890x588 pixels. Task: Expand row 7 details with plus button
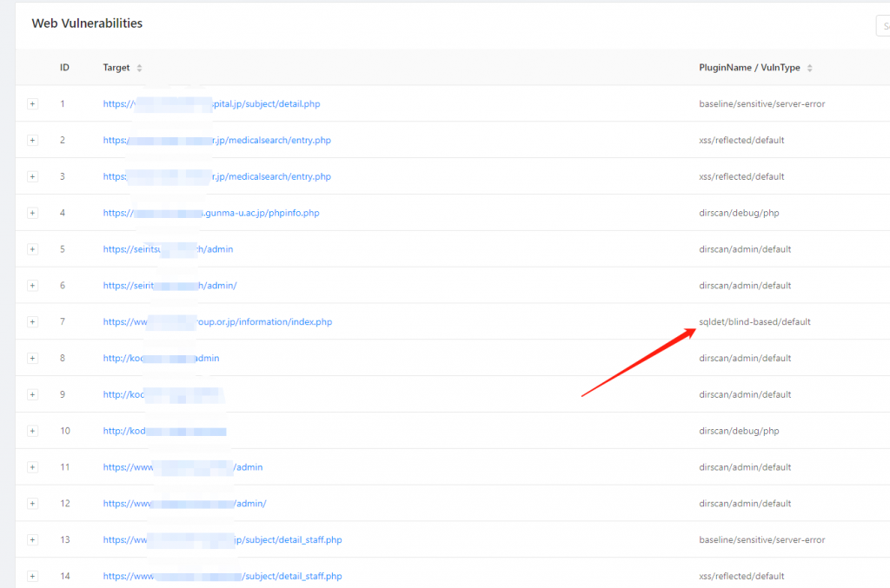[x=32, y=321]
